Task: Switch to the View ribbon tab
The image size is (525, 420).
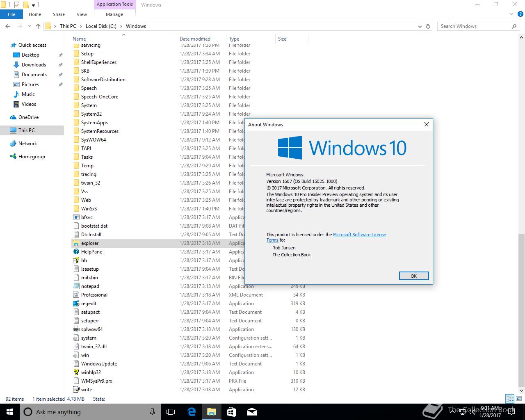Action: point(82,14)
